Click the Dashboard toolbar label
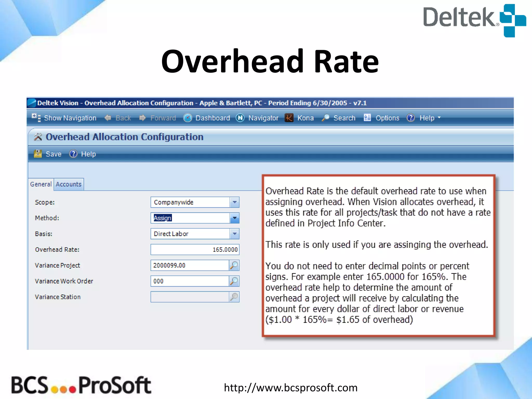This screenshot has height=399, width=532. 213,118
